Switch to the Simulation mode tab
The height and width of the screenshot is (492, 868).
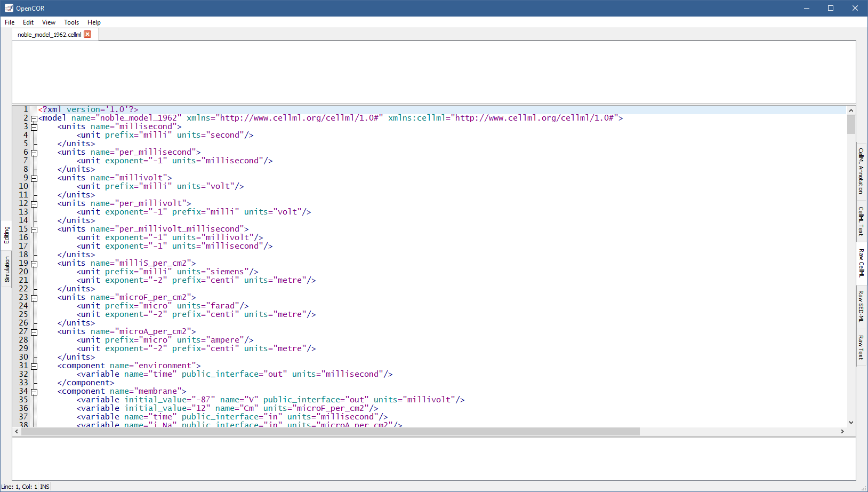tap(7, 269)
